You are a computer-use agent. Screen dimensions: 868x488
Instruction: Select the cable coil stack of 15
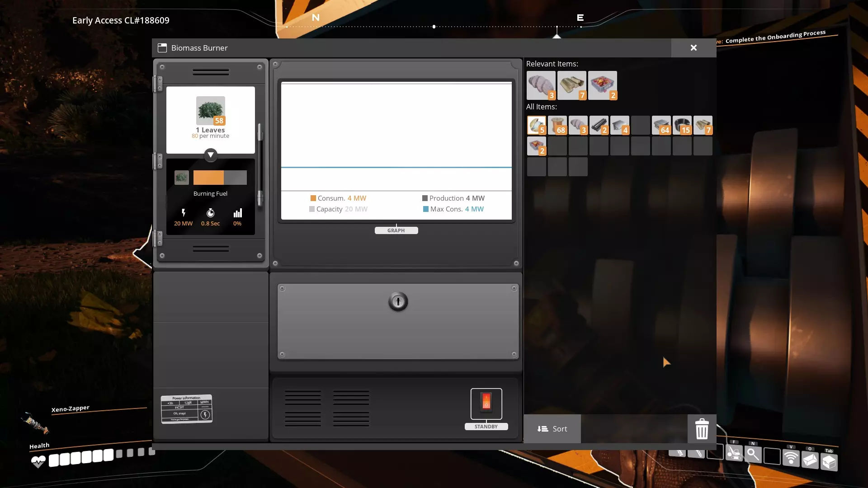click(x=682, y=125)
